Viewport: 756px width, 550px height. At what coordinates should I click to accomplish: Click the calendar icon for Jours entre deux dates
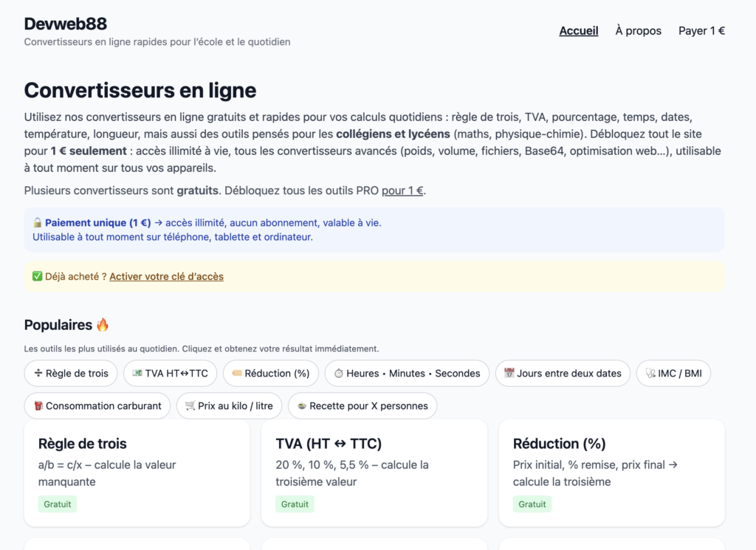tap(509, 374)
